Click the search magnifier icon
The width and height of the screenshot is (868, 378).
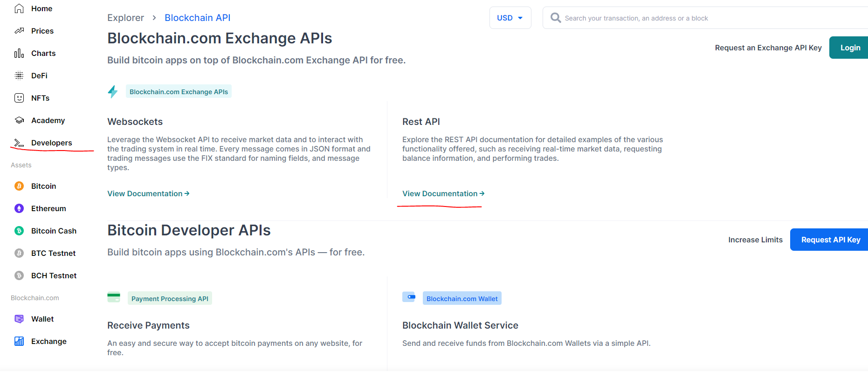point(556,18)
